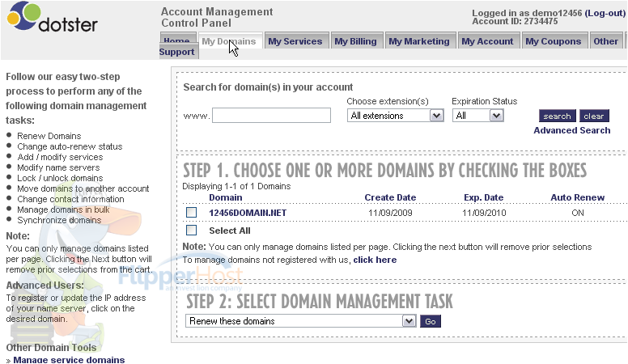Screen dimensions: 628x364
Task: Open the My Coupons tab
Action: tap(553, 41)
